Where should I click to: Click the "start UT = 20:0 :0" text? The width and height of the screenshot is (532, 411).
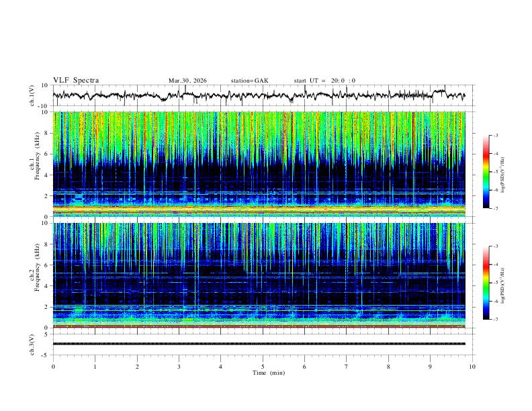(324, 81)
